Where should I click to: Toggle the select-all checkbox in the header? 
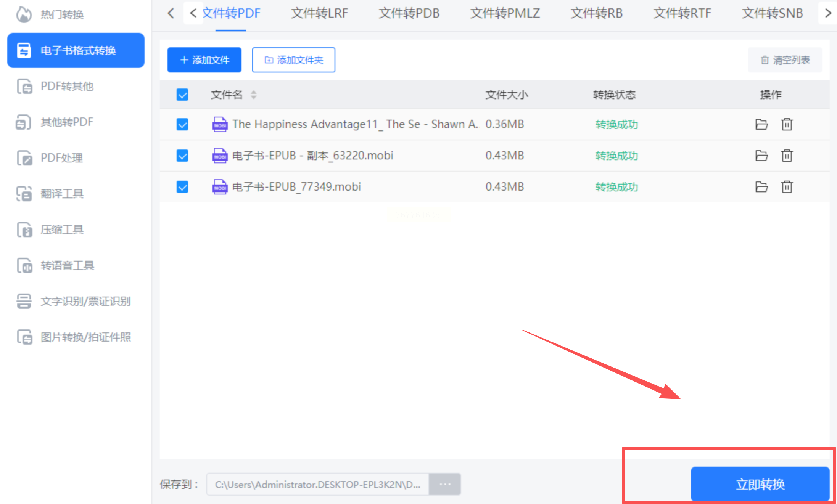[182, 95]
